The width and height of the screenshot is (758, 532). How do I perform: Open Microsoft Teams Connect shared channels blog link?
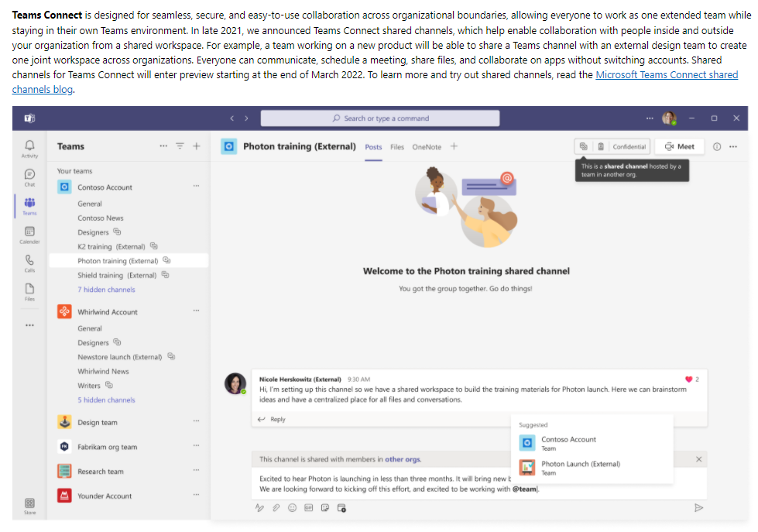(667, 75)
